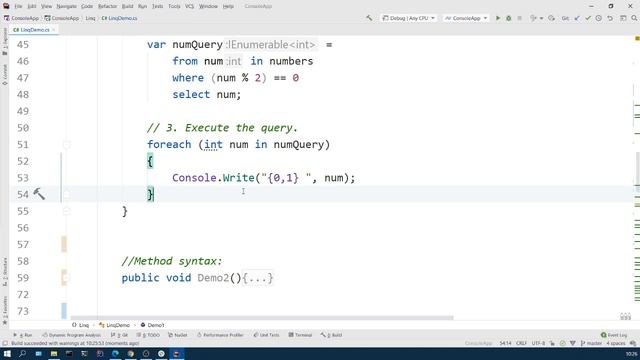
Task: Open Microsoft Edge from the taskbar
Action: point(116,353)
